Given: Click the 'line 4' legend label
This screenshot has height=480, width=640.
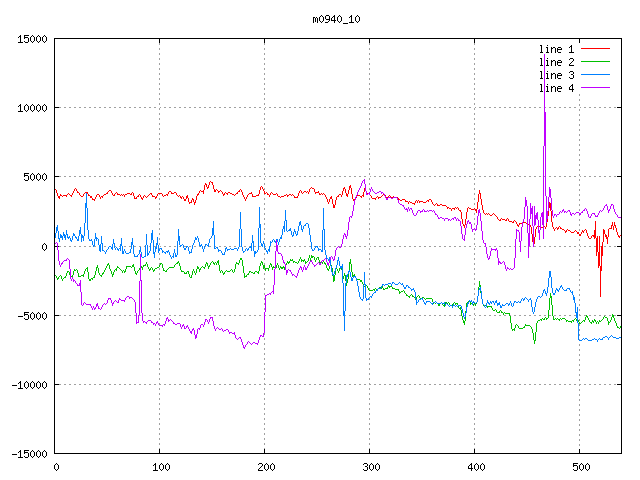Looking at the screenshot, I should [x=556, y=88].
